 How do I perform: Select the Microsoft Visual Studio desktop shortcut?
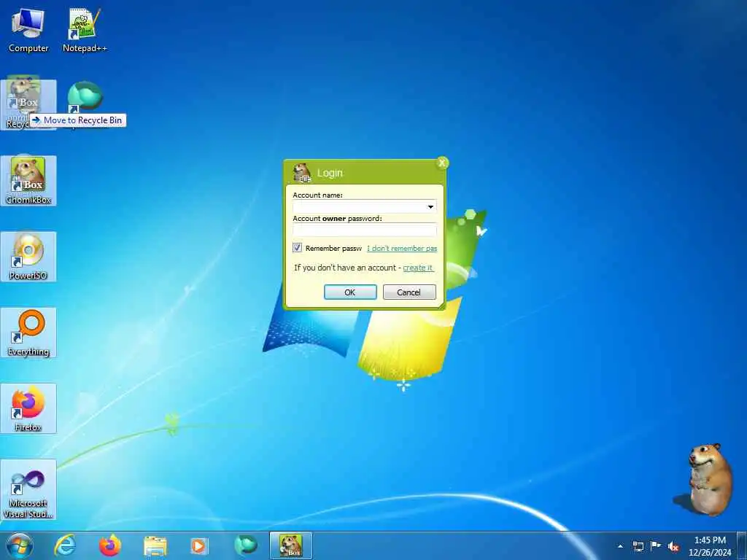(28, 489)
